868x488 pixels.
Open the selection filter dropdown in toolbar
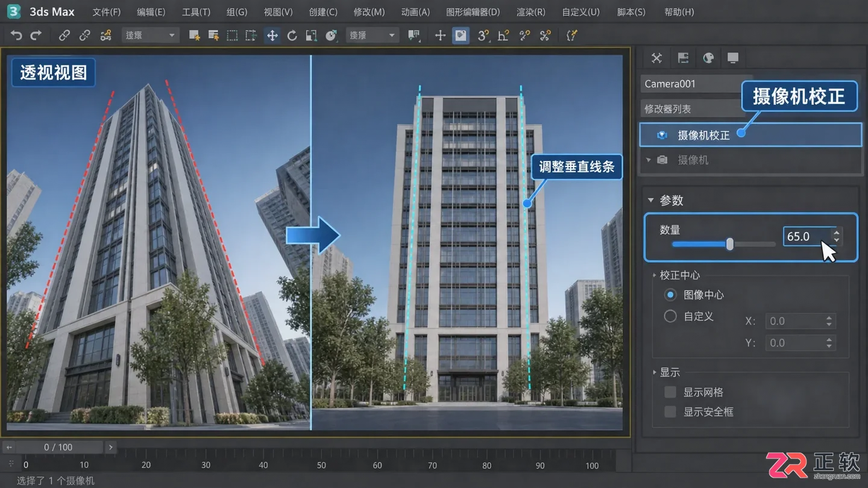tap(150, 36)
